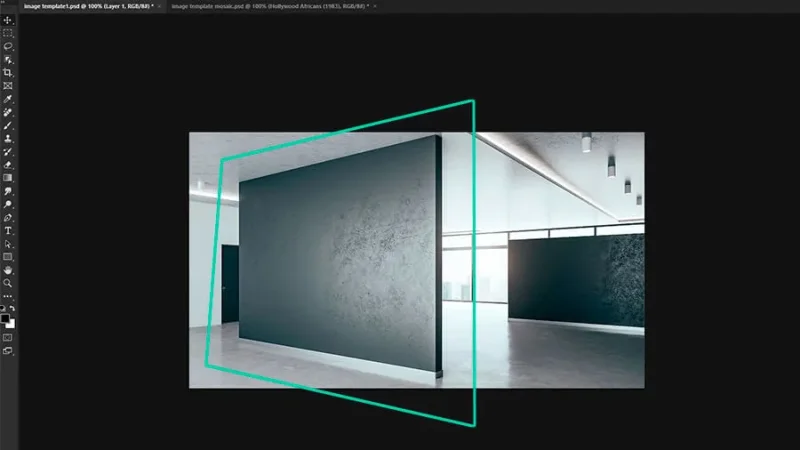Select the Horizontal Type tool
800x450 pixels.
click(x=8, y=230)
